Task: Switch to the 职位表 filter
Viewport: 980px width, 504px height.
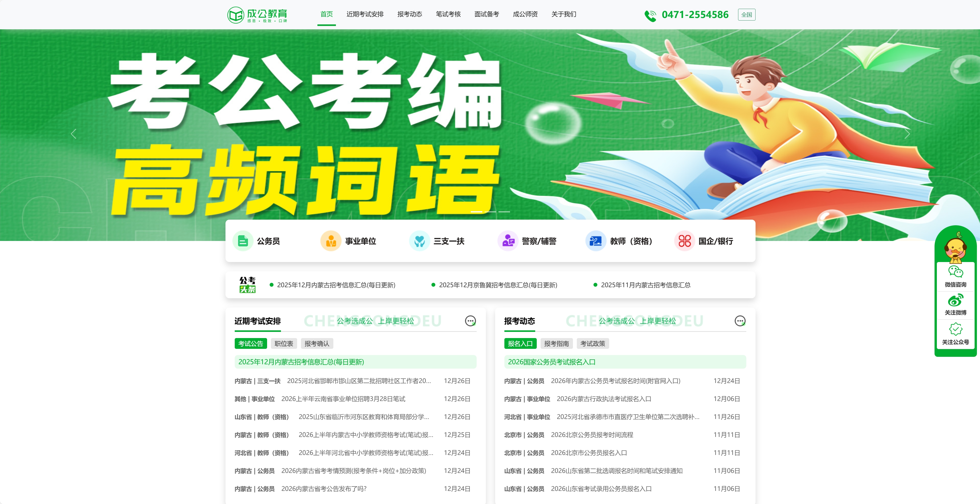Action: point(284,343)
